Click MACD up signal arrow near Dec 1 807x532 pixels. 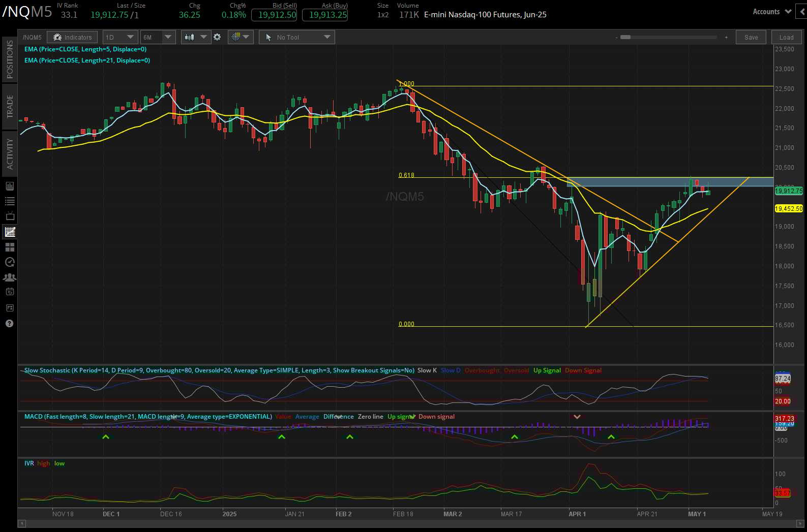tap(105, 436)
